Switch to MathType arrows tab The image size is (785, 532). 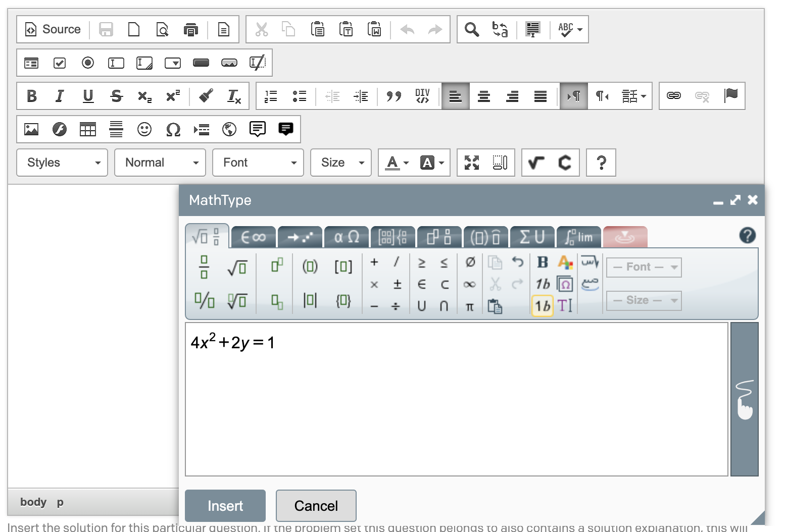[x=300, y=237]
